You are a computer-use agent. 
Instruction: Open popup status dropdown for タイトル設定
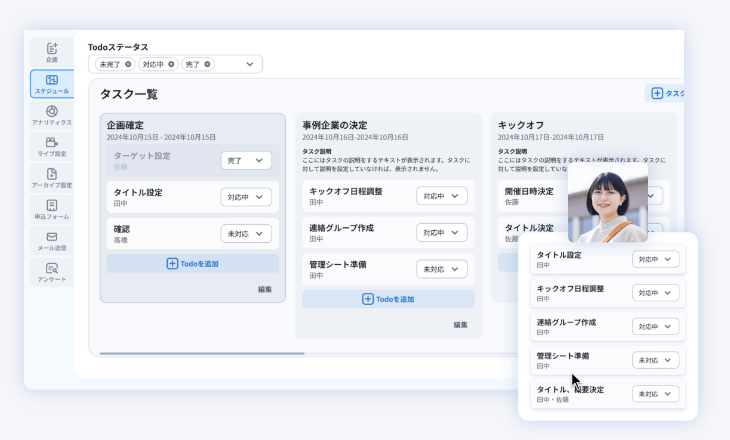(x=655, y=259)
